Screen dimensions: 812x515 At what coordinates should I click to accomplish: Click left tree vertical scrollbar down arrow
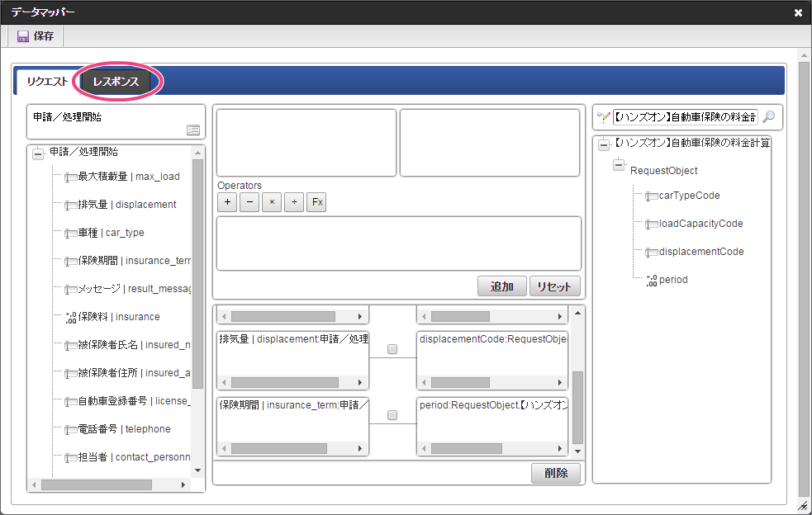[197, 470]
